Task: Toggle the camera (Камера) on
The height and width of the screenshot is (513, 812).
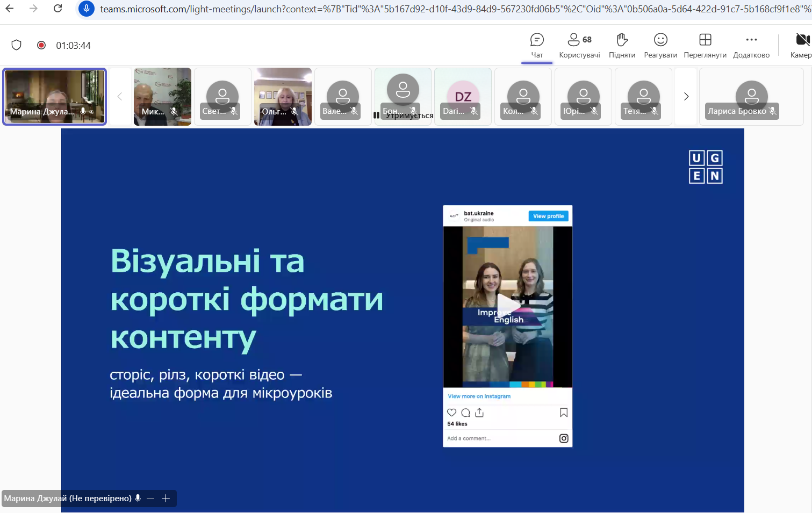Action: pos(801,46)
